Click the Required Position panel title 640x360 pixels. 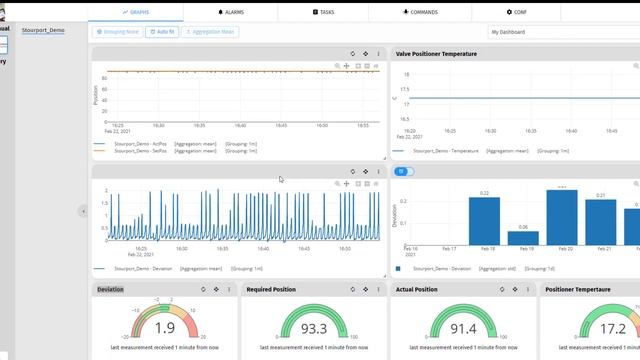tap(271, 289)
